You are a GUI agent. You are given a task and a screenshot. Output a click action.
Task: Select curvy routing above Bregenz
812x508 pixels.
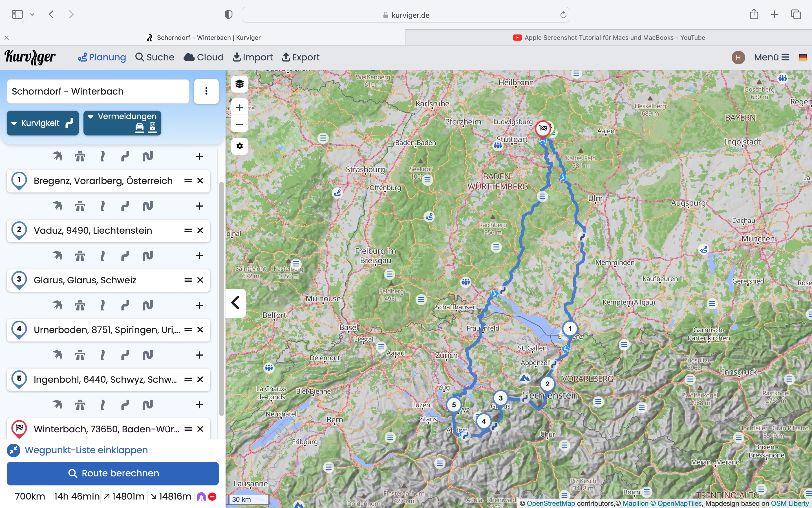coord(125,156)
